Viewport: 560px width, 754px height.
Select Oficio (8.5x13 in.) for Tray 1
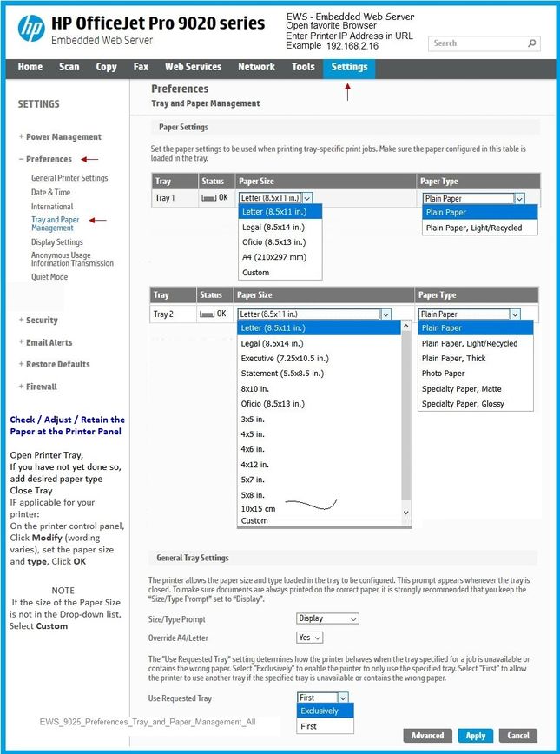[x=280, y=242]
